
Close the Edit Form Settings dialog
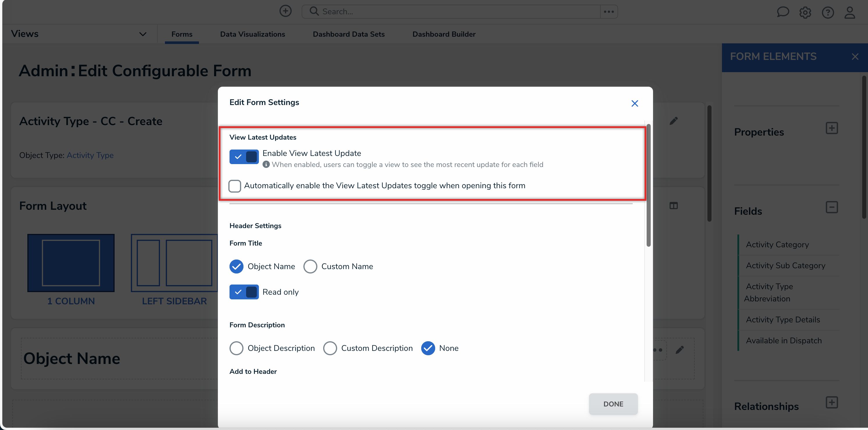(x=634, y=104)
